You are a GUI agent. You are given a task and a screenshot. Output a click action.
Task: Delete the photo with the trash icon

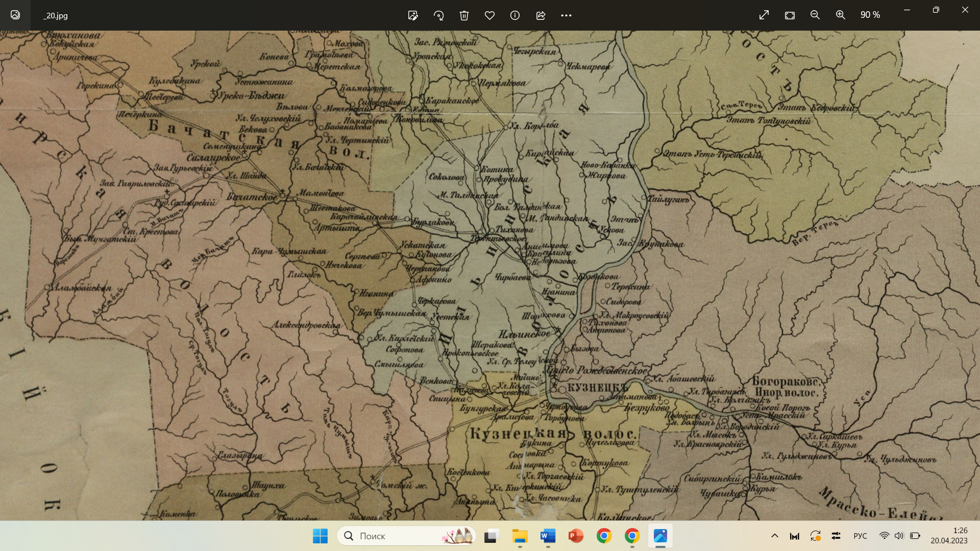[464, 15]
